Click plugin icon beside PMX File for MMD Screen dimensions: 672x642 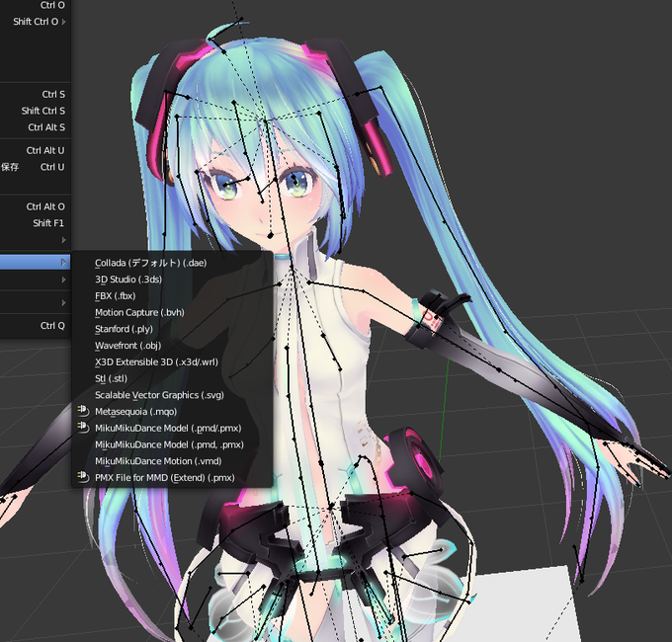83,477
